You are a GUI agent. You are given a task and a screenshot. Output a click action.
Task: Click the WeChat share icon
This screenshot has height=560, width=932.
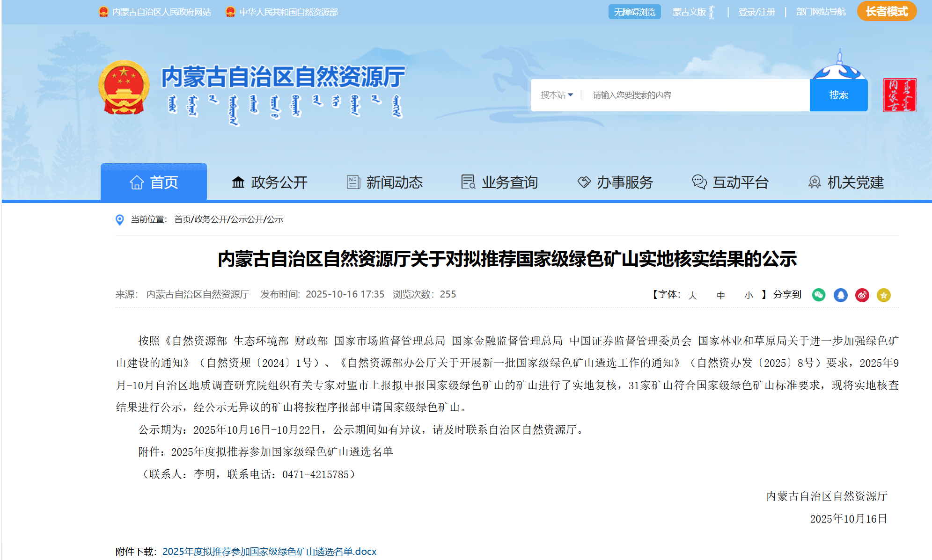click(818, 295)
